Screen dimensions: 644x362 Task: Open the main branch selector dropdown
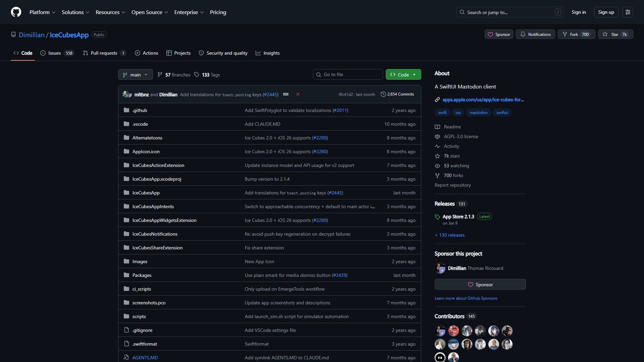pyautogui.click(x=136, y=74)
